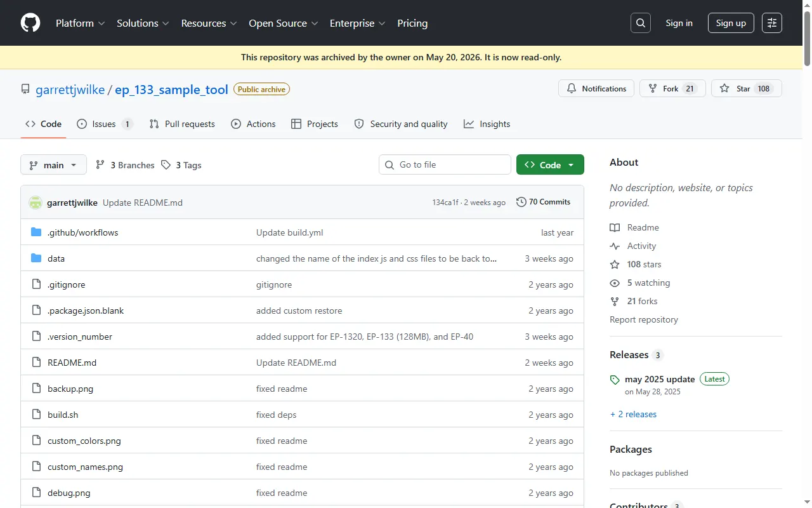The image size is (812, 508).
Task: Expand the Solutions menu
Action: [143, 23]
